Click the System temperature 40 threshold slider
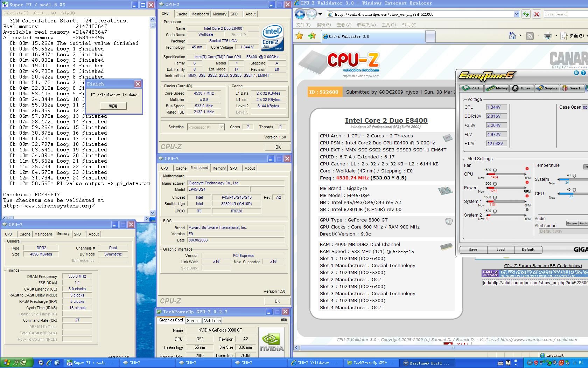Viewport: 588px width, 368px height. [574, 176]
